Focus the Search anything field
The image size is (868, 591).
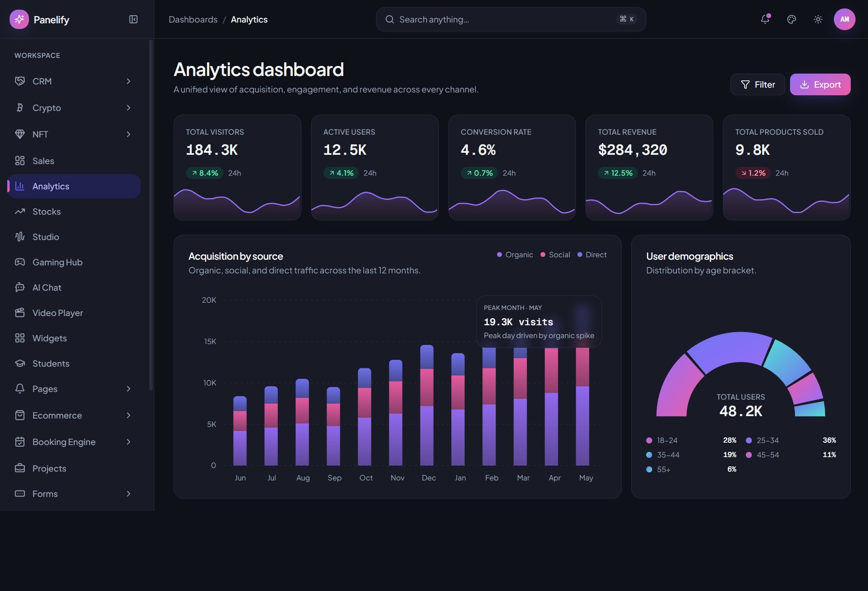point(511,19)
